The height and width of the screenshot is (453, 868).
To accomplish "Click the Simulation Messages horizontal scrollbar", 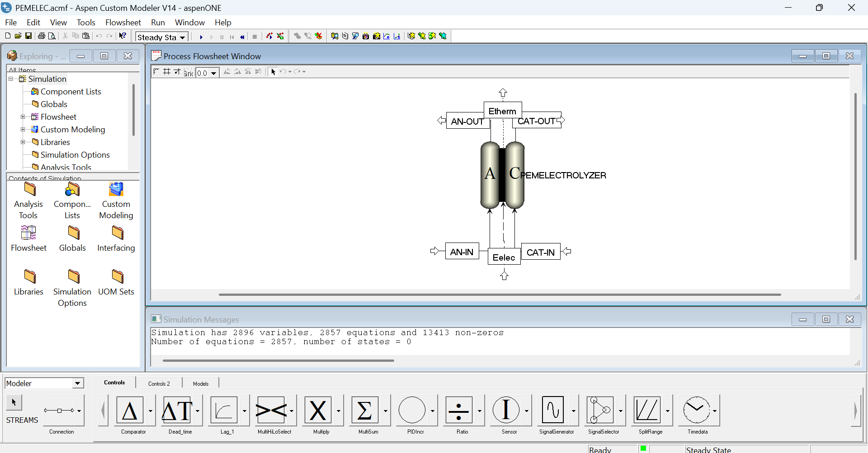I will coord(278,360).
